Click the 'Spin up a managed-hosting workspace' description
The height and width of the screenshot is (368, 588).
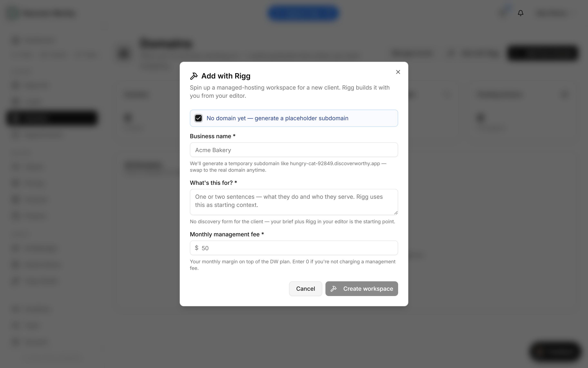pyautogui.click(x=290, y=92)
